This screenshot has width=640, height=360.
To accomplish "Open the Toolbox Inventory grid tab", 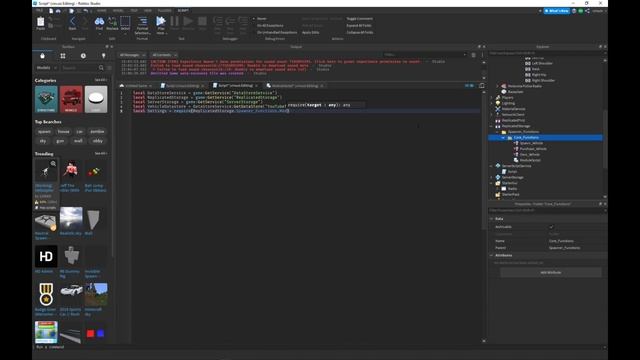I will tap(63, 56).
